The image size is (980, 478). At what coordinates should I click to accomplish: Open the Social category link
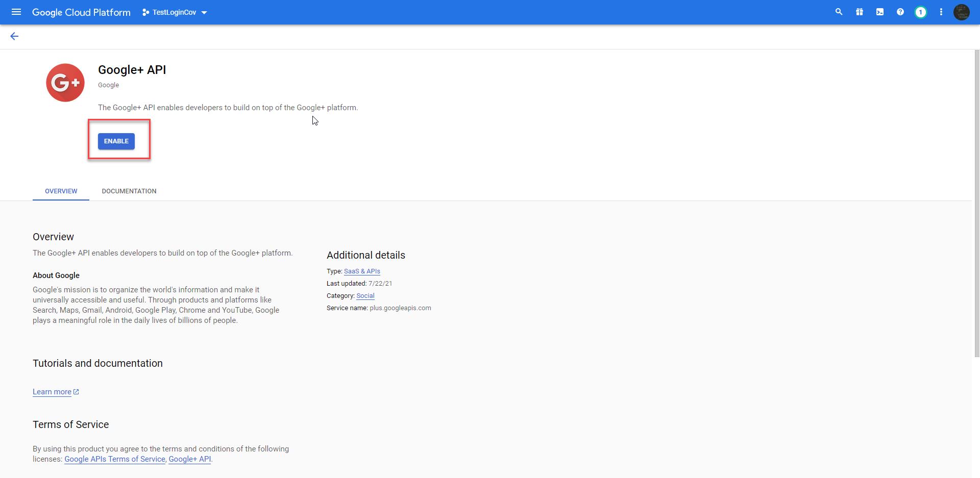365,296
